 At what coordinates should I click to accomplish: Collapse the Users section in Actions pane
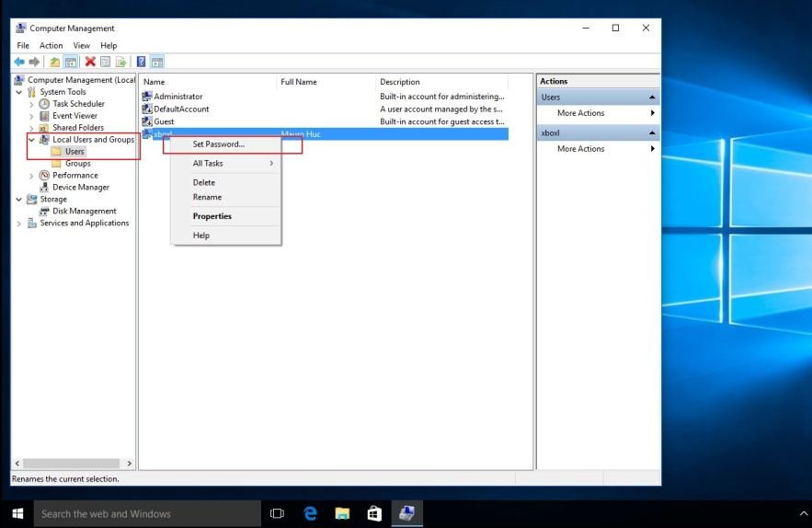(x=652, y=98)
